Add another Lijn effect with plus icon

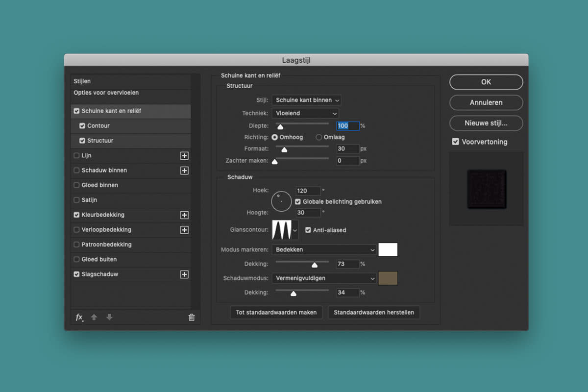coord(184,156)
